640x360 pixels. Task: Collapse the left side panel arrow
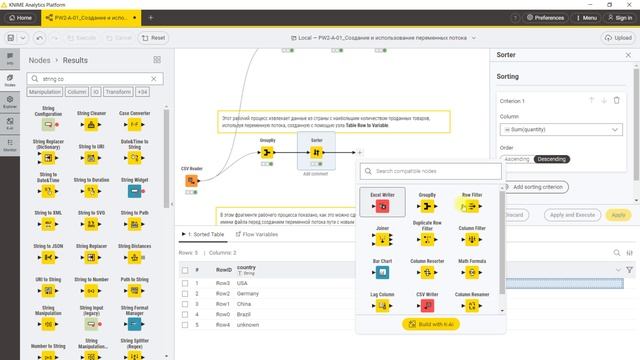[172, 204]
